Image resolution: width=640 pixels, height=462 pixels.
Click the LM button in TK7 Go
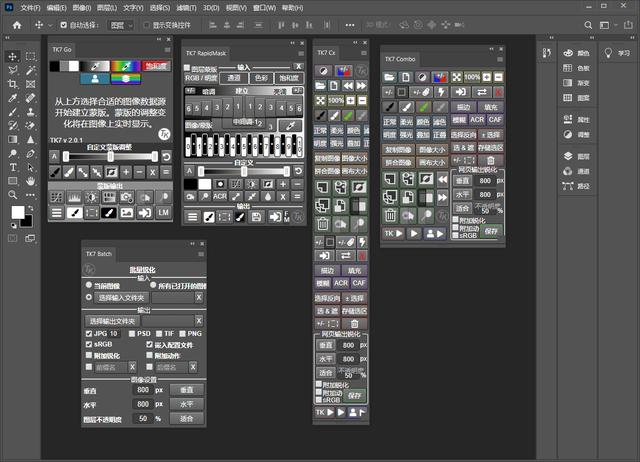tap(164, 213)
